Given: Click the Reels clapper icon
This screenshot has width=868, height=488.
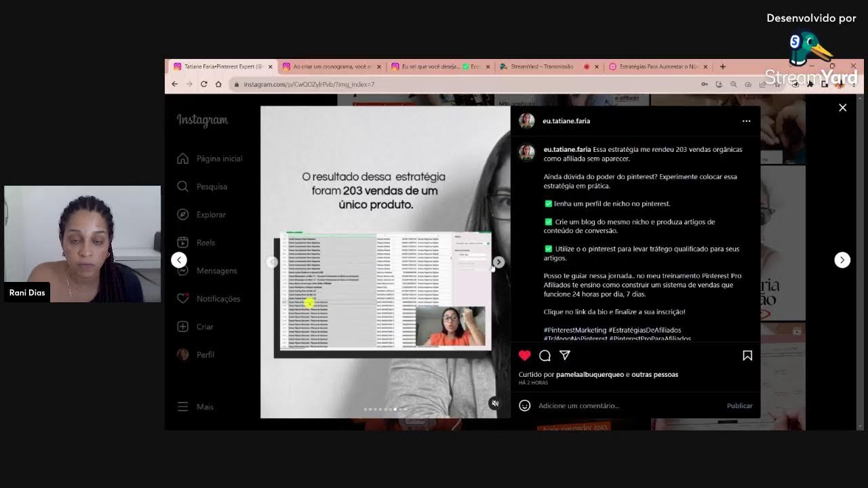Looking at the screenshot, I should pyautogui.click(x=182, y=243).
